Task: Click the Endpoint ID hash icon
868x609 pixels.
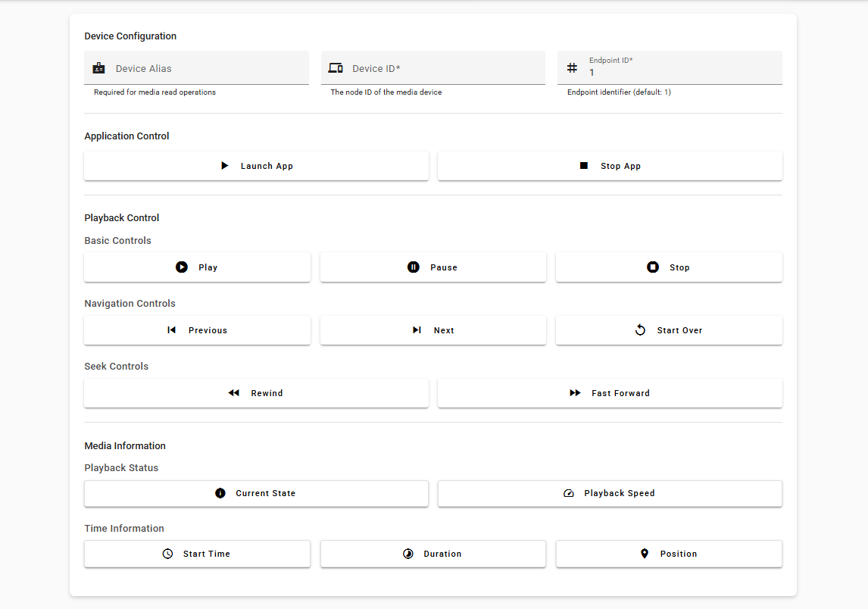Action: [572, 68]
